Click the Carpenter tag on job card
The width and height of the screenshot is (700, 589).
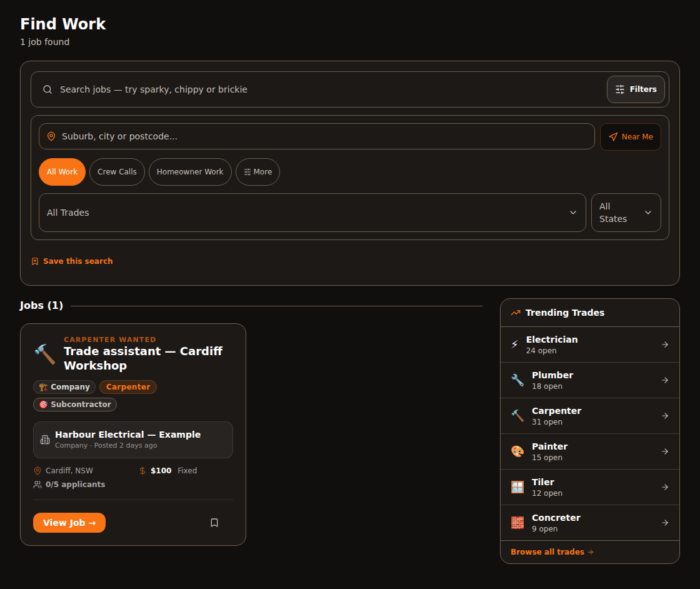[128, 386]
